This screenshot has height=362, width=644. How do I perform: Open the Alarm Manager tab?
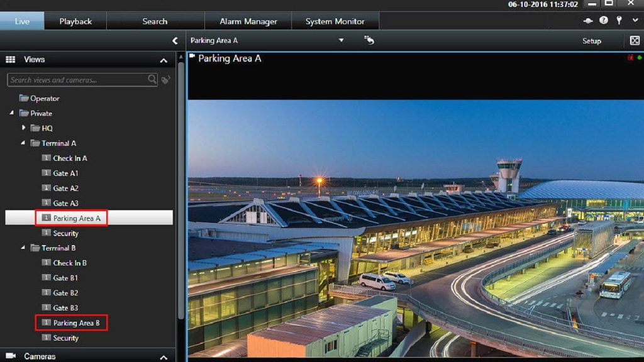click(x=248, y=21)
